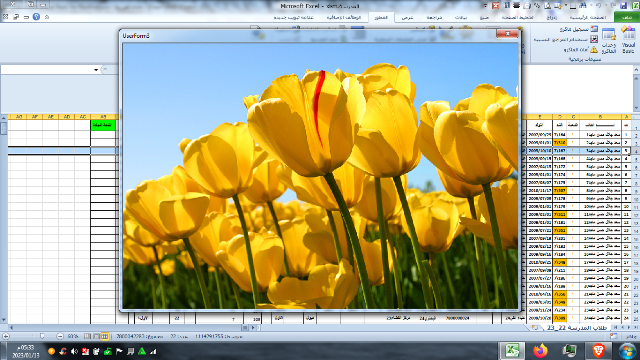Viewport: 640px width, 360px height.
Task: Open the Excel Help question mark icon
Action: tap(36, 17)
